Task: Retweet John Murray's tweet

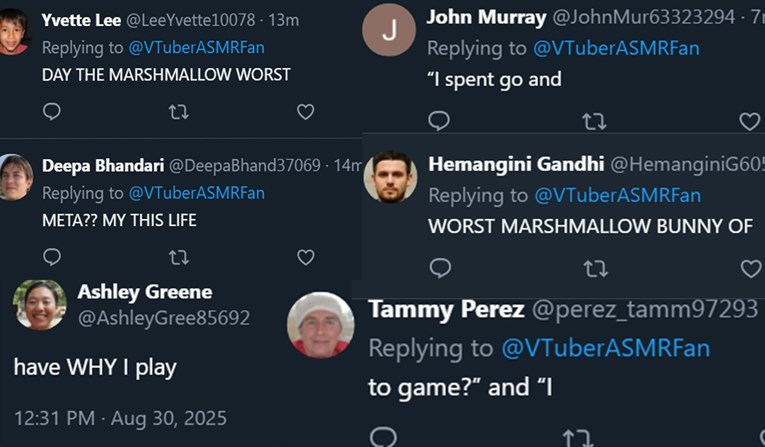Action: coord(594,121)
